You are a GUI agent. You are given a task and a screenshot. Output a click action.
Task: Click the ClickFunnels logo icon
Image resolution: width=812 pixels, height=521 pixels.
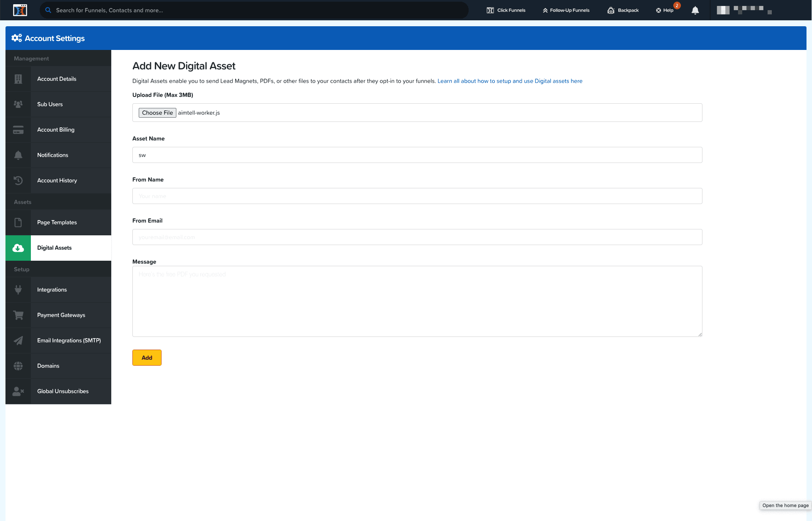(20, 10)
